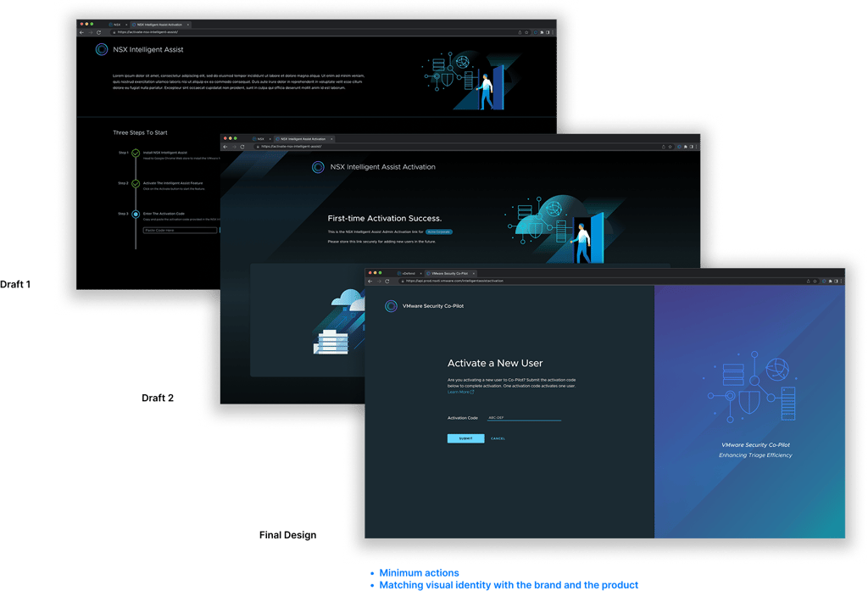Screen dimensions: 868x591
Task: Select the VMware Security Co-Pilot browser tab
Action: 450,273
